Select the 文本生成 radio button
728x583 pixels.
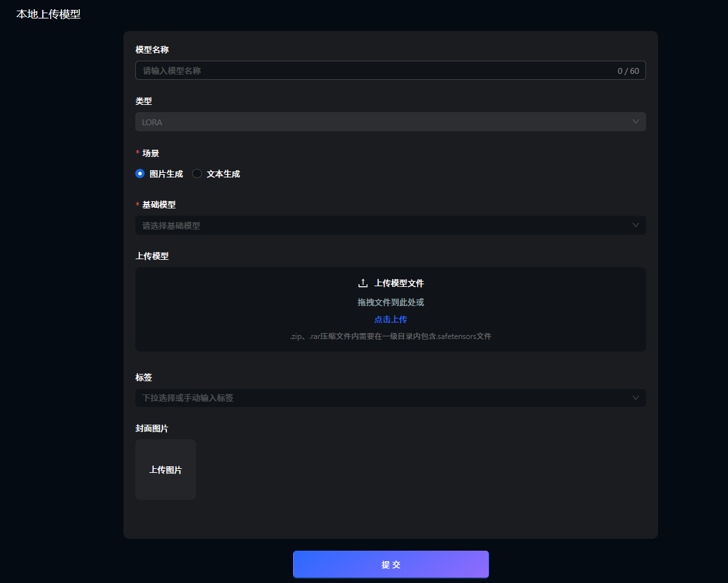tap(197, 174)
